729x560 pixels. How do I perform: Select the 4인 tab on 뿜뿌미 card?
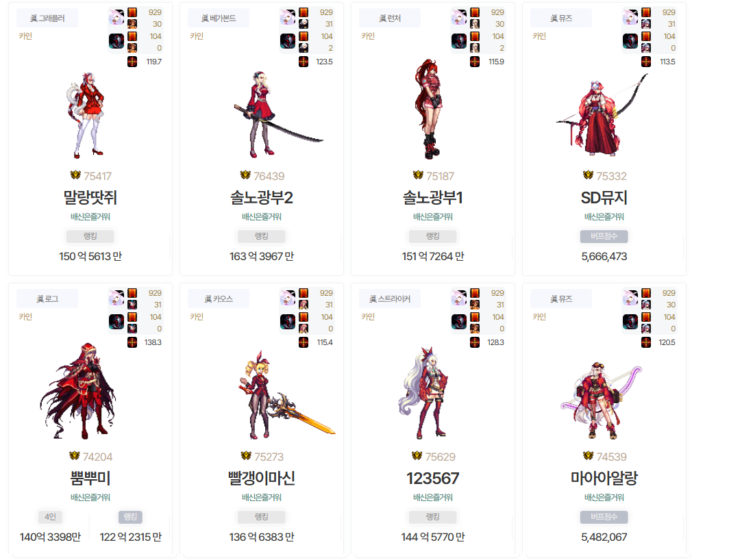tap(50, 517)
